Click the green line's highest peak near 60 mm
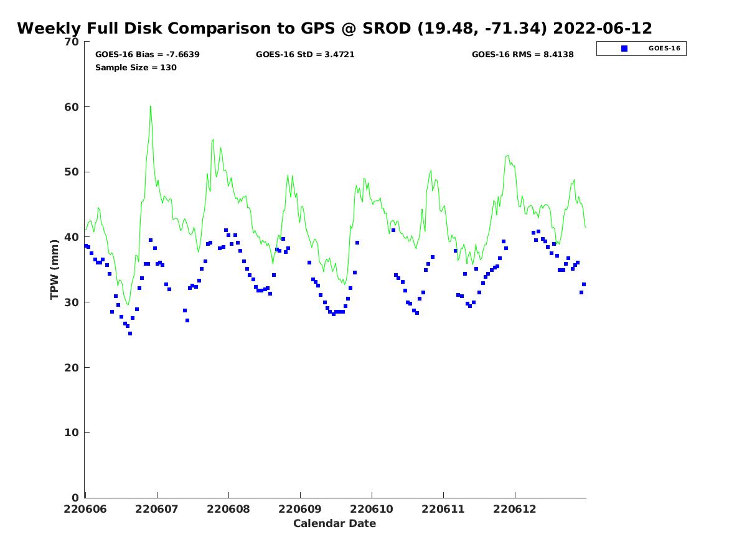The width and height of the screenshot is (747, 560). click(150, 106)
